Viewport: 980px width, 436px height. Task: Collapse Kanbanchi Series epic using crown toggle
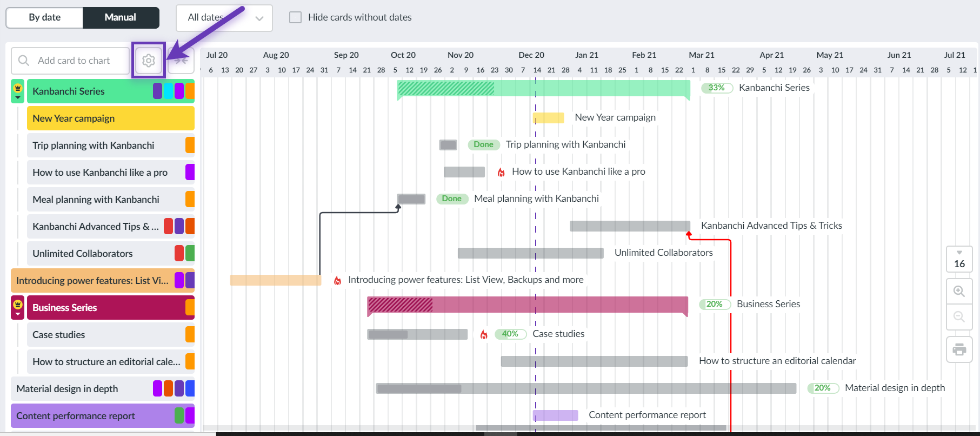click(x=18, y=91)
